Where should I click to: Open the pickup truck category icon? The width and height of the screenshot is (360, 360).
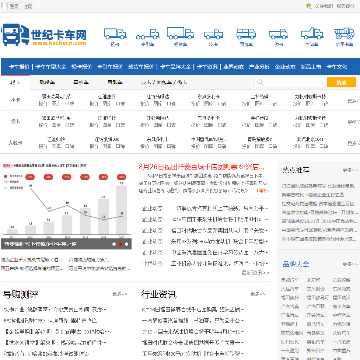(213, 36)
